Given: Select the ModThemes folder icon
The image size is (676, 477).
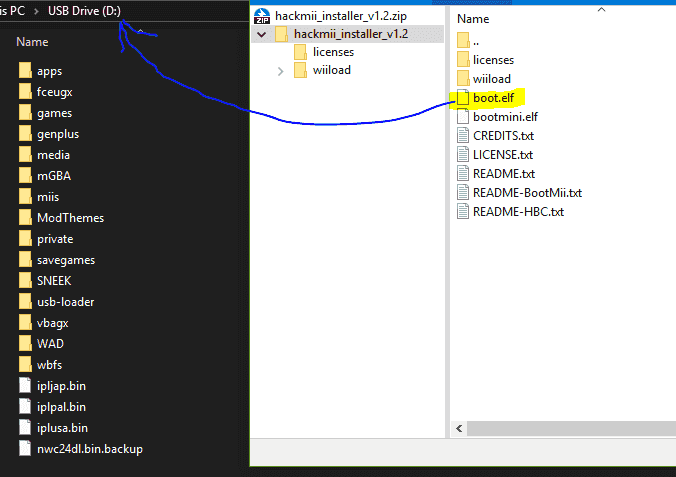Looking at the screenshot, I should (25, 217).
